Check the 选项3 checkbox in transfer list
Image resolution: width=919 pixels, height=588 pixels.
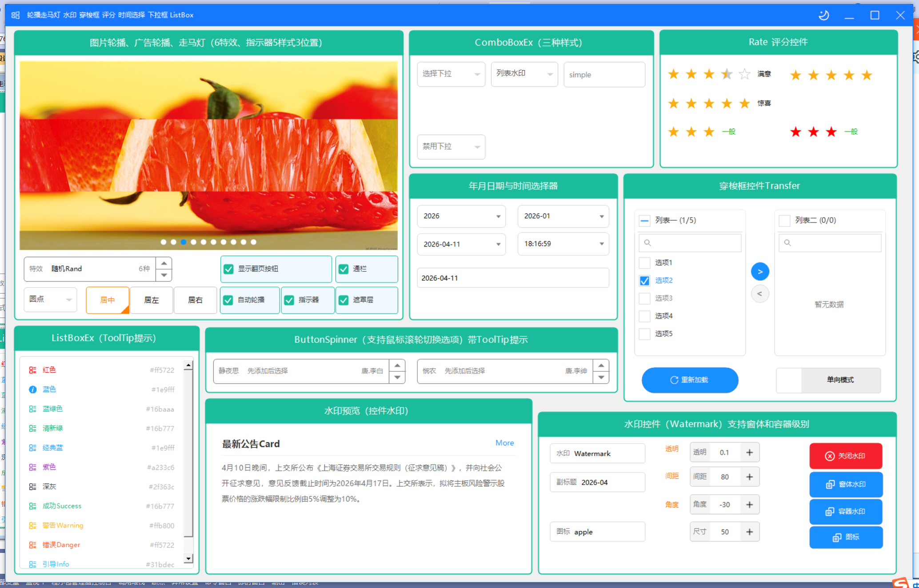click(644, 298)
